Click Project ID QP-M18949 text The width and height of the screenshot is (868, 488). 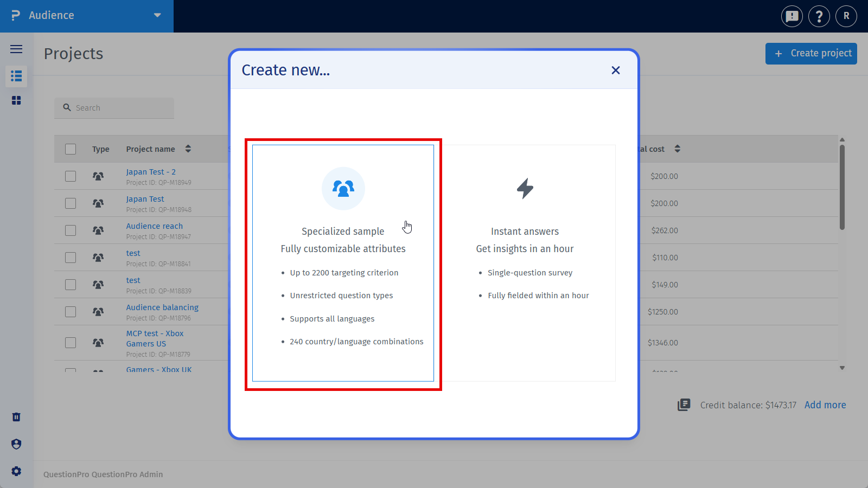coord(158,183)
